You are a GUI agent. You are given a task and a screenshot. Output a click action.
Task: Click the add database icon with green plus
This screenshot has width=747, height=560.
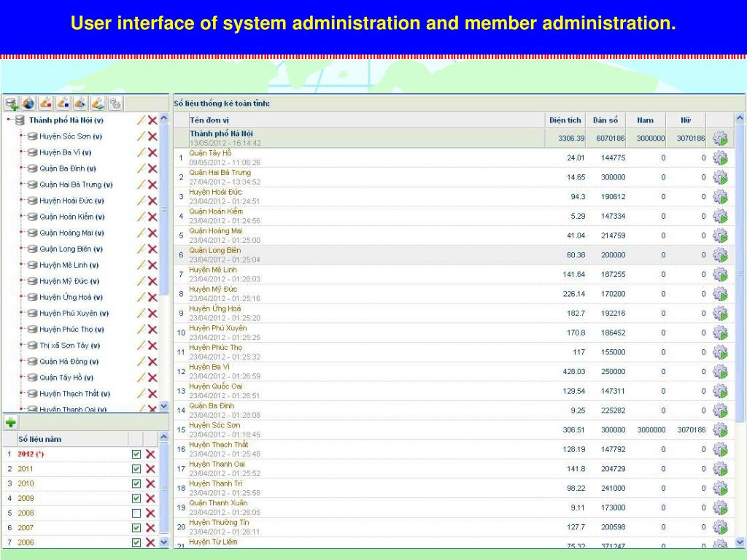(x=12, y=104)
